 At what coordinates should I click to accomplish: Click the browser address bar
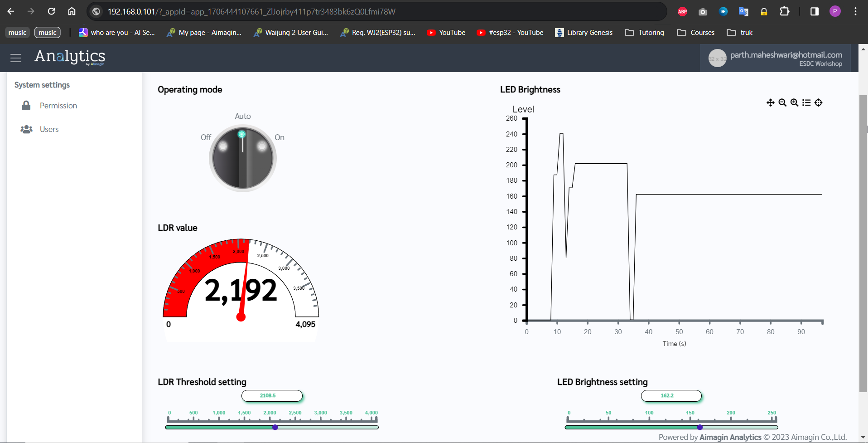376,11
